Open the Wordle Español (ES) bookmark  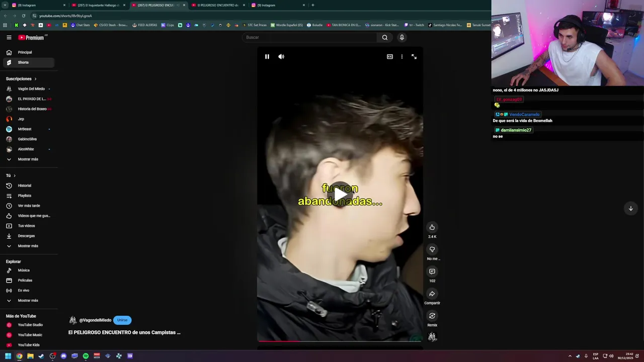pyautogui.click(x=287, y=25)
